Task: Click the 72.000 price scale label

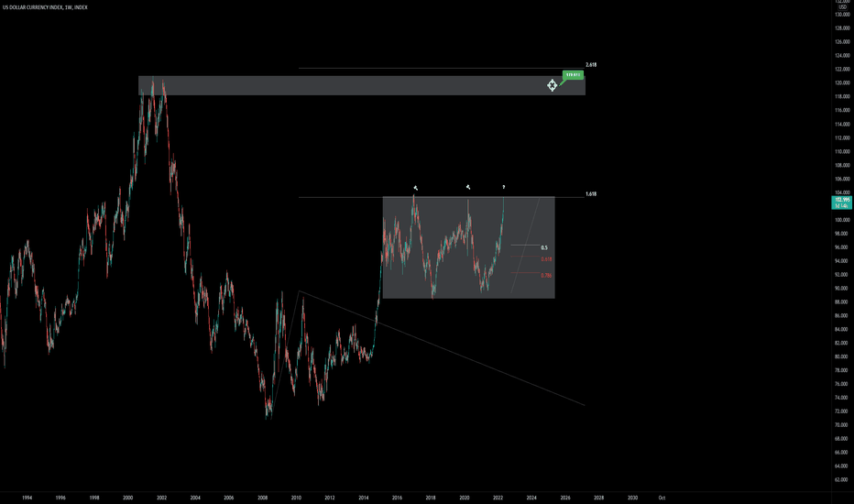Action: 842,411
